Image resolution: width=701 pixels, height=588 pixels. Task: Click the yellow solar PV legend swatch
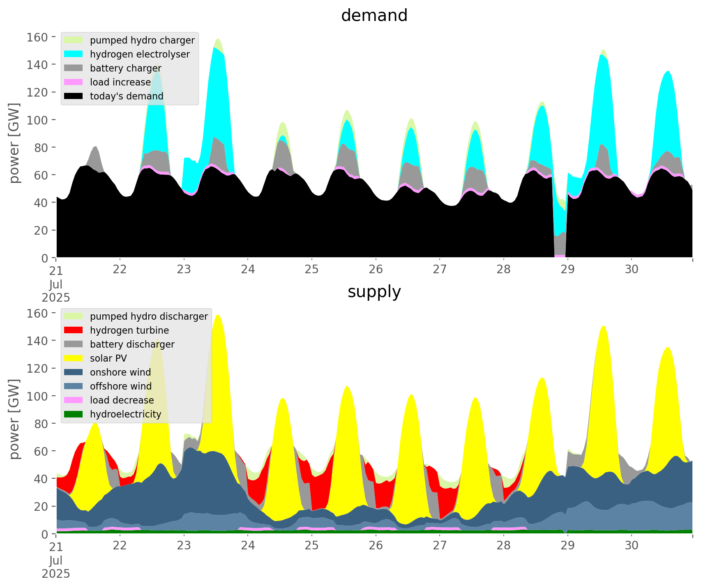point(74,358)
